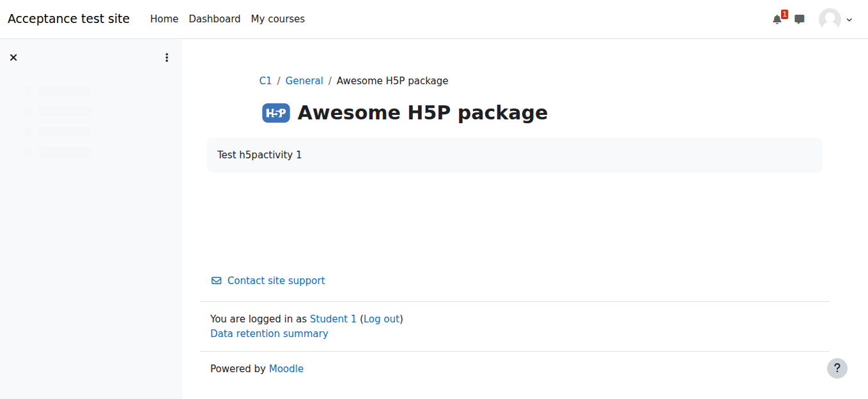Navigate to My courses
Screen dimensions: 868x399
point(278,19)
